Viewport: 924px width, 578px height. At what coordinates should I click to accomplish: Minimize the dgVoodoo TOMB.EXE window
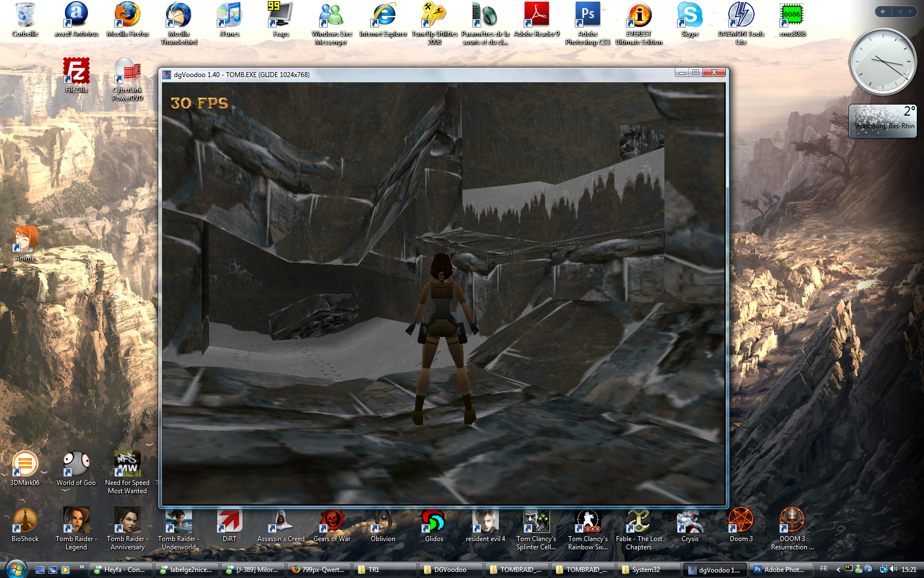[x=682, y=72]
